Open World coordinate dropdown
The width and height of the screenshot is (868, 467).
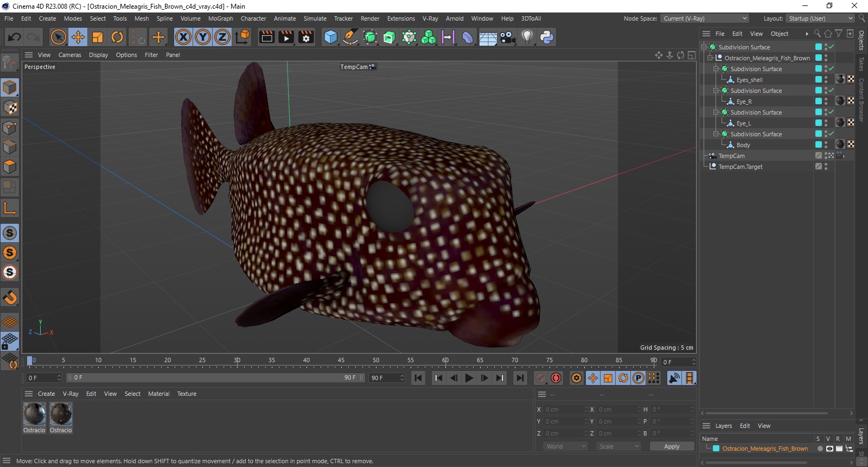coord(566,446)
